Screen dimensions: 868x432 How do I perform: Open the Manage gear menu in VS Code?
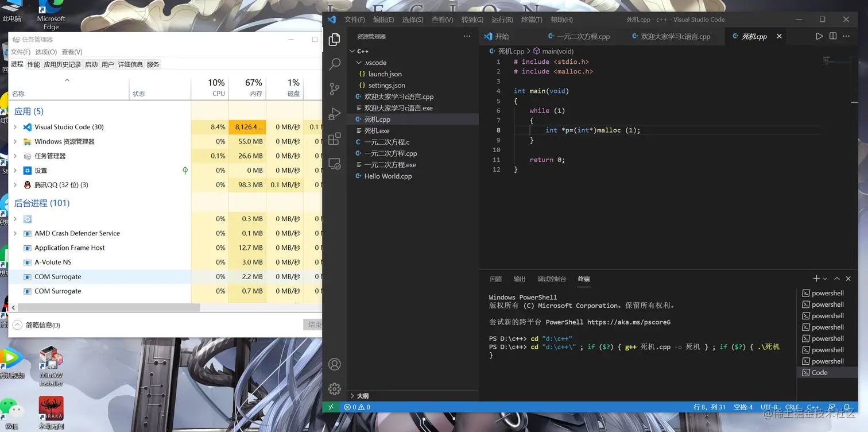pos(335,389)
